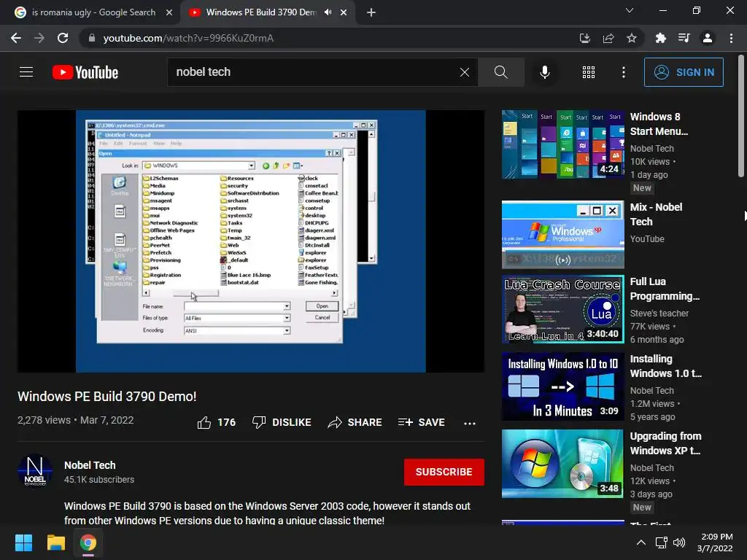Open a new tab
The width and height of the screenshot is (747, 560).
pos(371,12)
